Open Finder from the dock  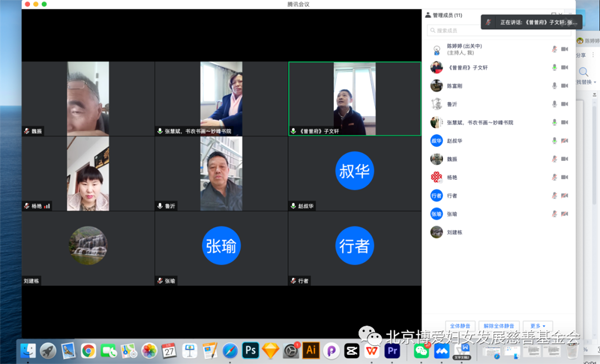coord(28,351)
